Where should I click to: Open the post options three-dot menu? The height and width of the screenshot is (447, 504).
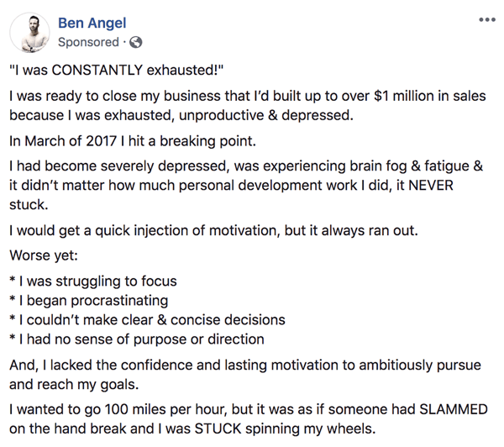(x=487, y=19)
